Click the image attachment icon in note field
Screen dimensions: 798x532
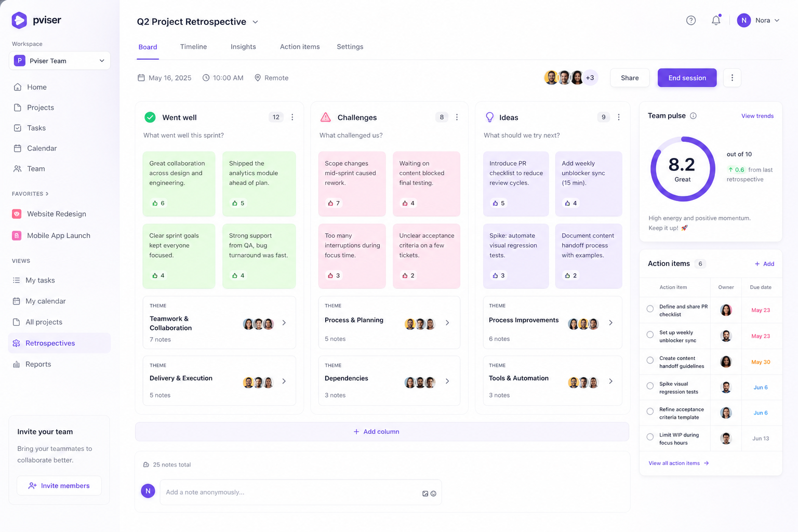[x=425, y=494]
